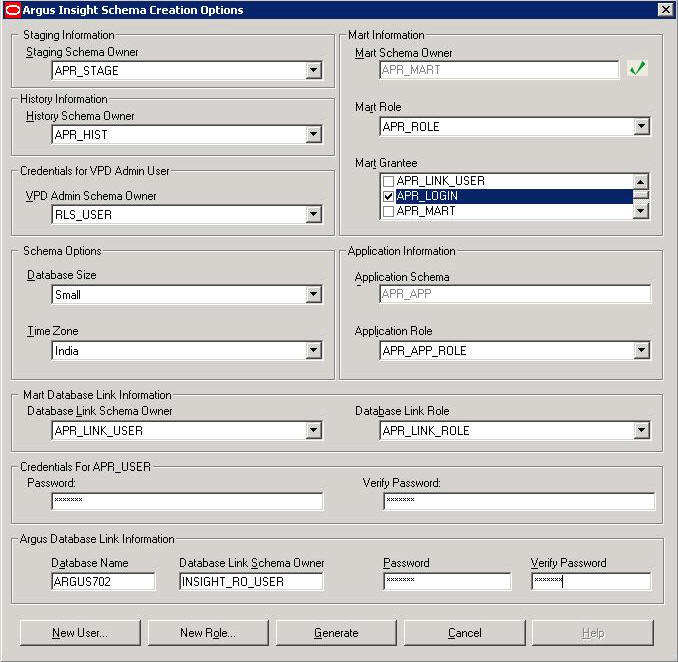Click the APR_LINK_USER value in Link Schema Owner combo
Viewport: 678px width, 662px height.
[99, 431]
